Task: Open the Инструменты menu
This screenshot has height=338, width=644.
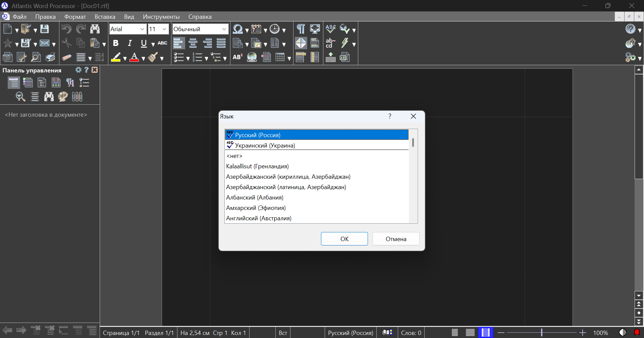Action: (161, 17)
